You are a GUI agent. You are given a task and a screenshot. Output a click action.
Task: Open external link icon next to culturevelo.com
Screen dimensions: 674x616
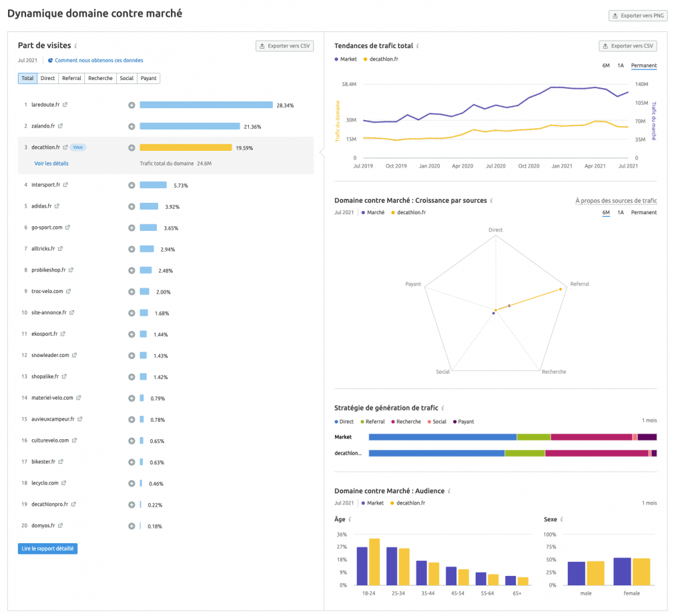74,440
